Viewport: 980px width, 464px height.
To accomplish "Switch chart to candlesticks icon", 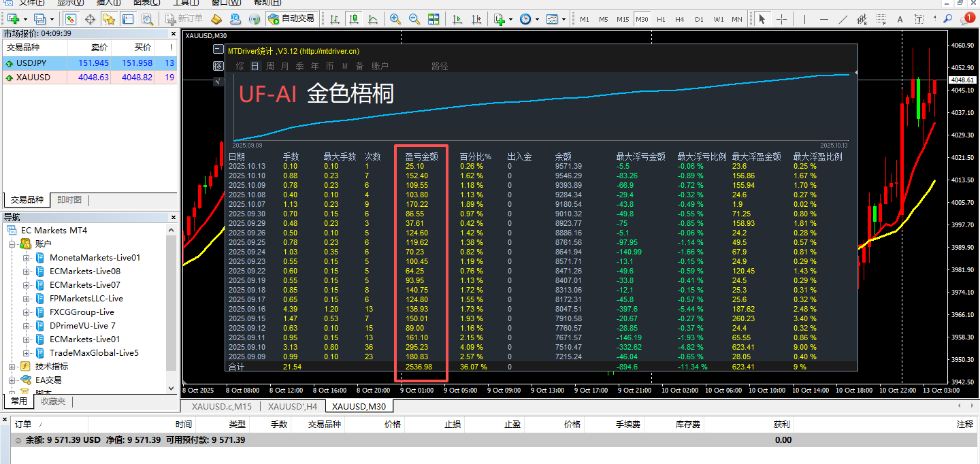I will [x=354, y=19].
